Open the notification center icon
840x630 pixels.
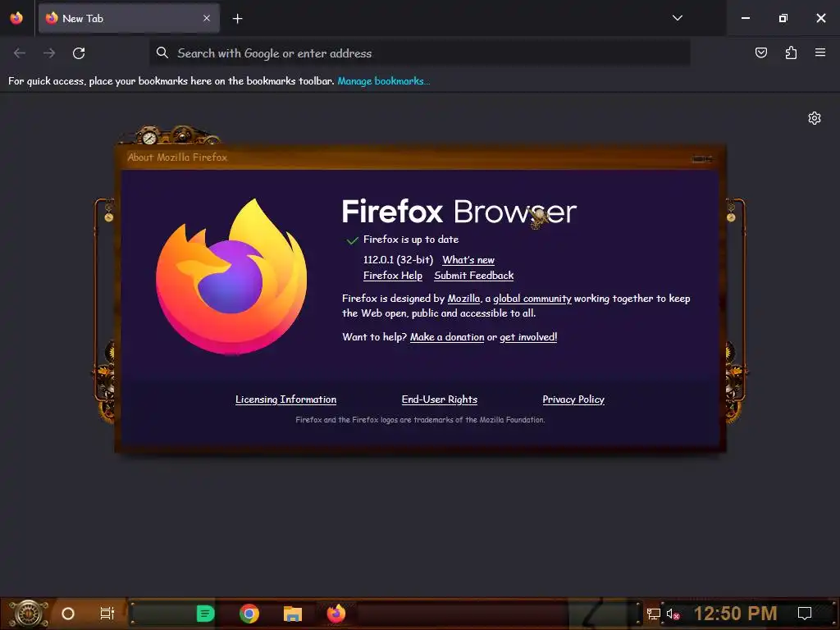[805, 614]
